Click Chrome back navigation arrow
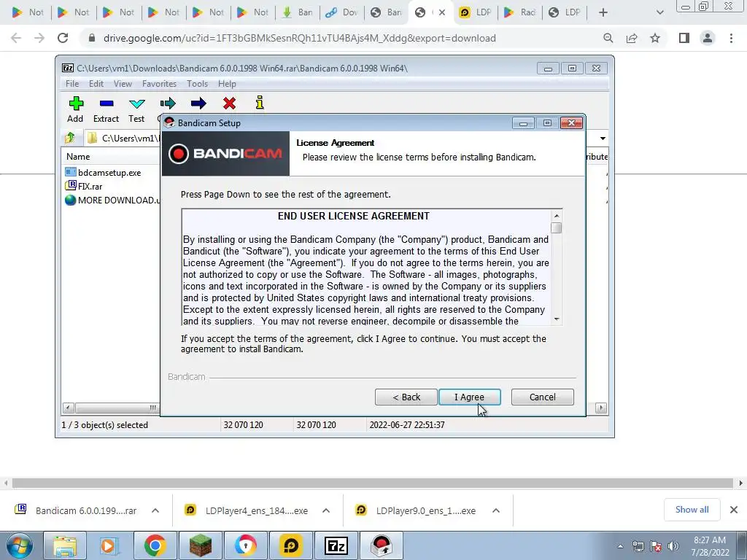 [x=16, y=38]
